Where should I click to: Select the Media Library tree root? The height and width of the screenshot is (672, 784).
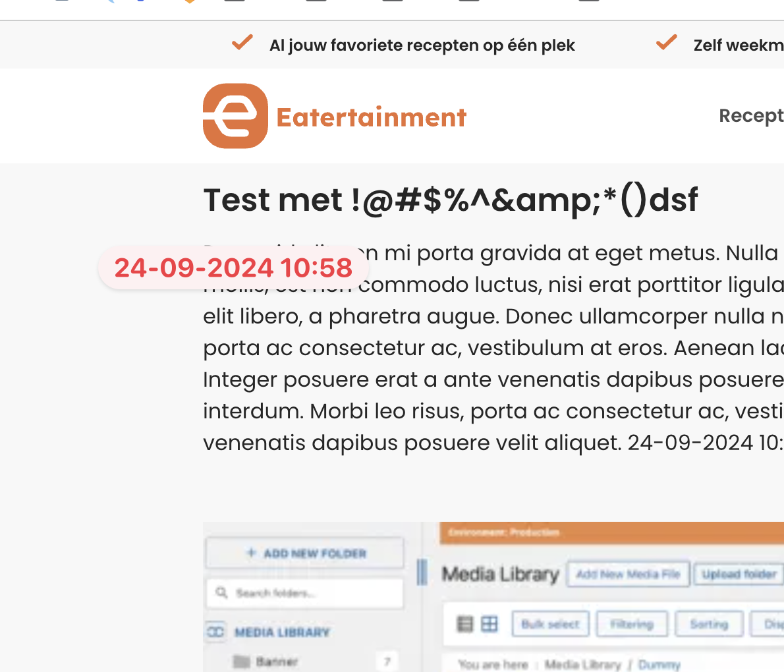(282, 632)
